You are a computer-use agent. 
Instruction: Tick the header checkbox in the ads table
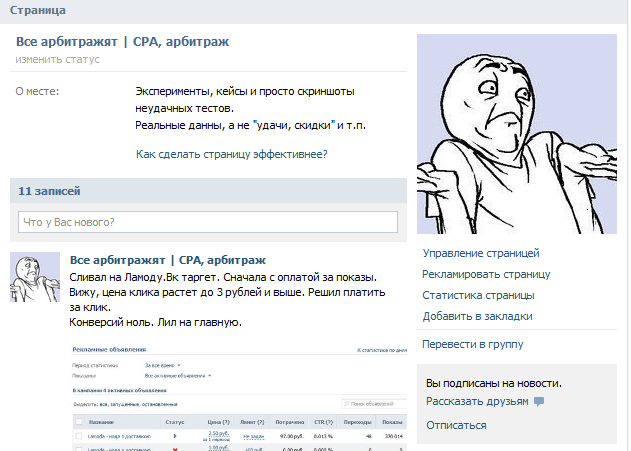point(79,422)
